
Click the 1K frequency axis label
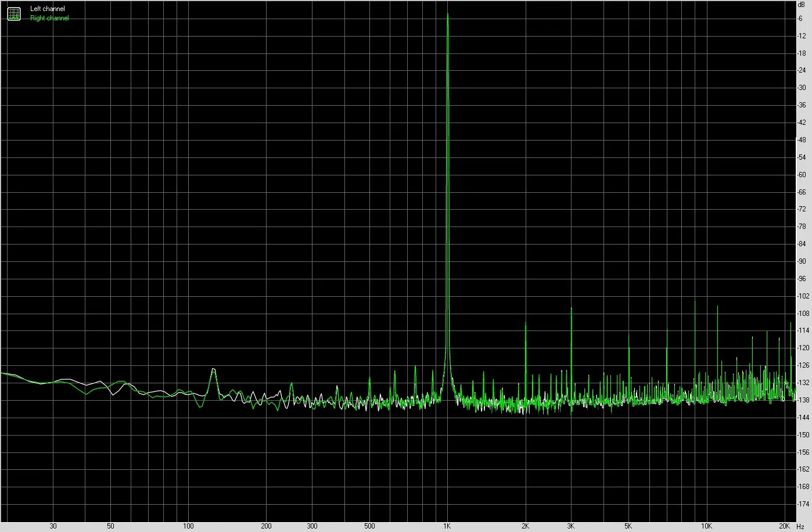pyautogui.click(x=447, y=526)
